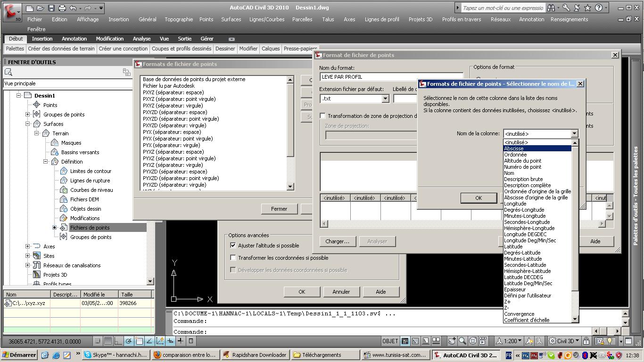Click the keyword search box
The width and height of the screenshot is (644, 362).
(x=503, y=8)
